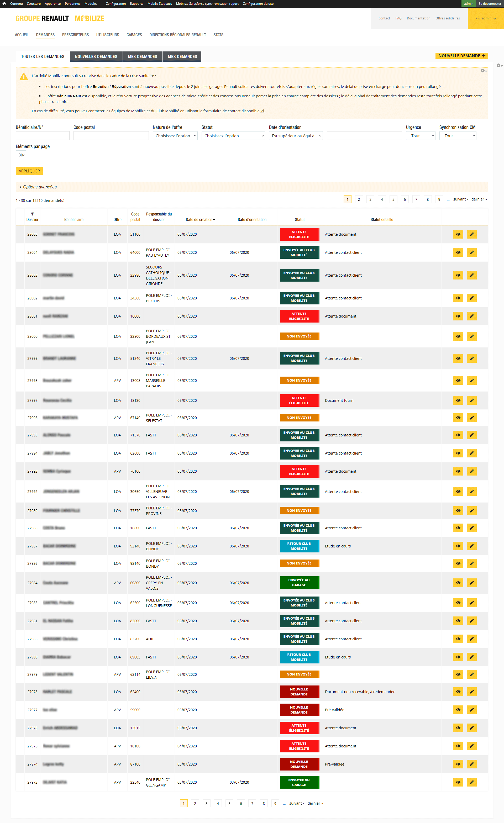The width and height of the screenshot is (504, 823).
Task: Open the page-edge gear settings icon
Action: 498,66
